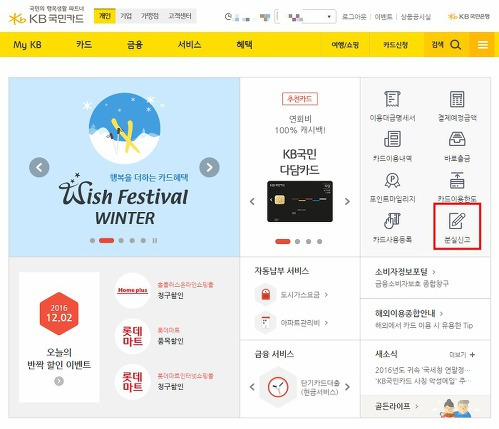
Task: Show previous Wish Festival banner slide
Action: [39, 167]
